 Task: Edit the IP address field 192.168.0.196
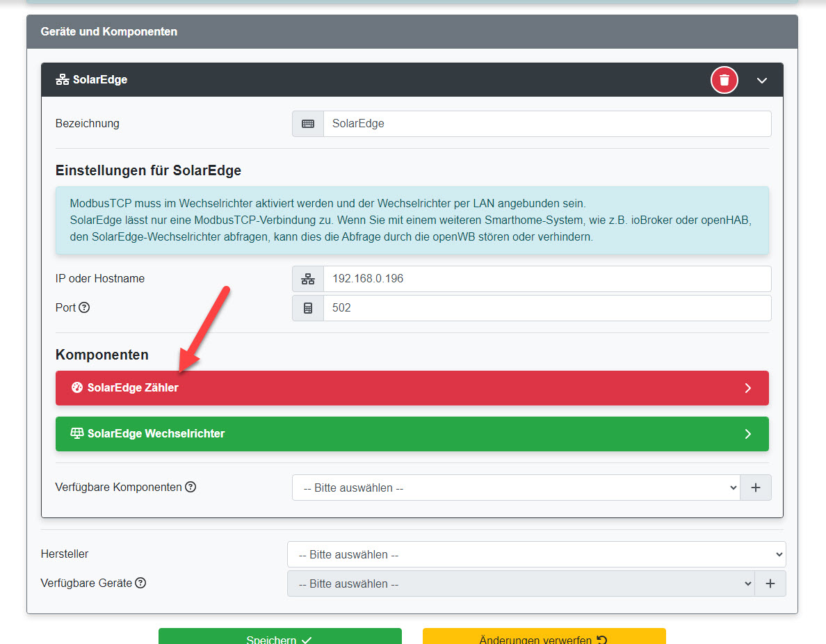pos(547,279)
